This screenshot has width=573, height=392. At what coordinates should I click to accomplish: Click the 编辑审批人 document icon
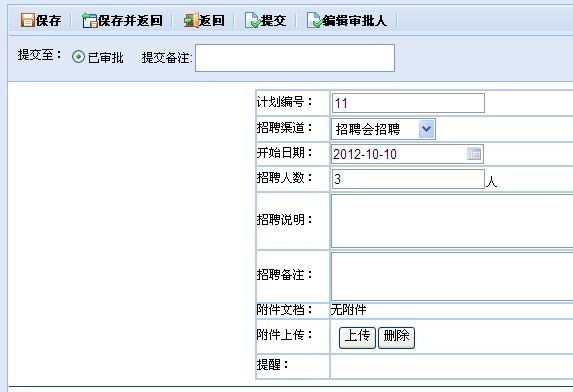pyautogui.click(x=314, y=20)
